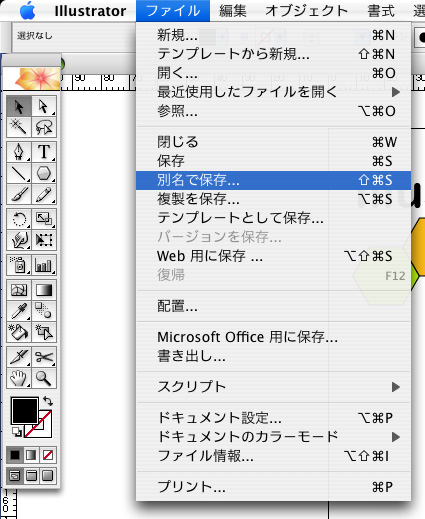
Task: Switch to full screen mode
Action: click(48, 475)
